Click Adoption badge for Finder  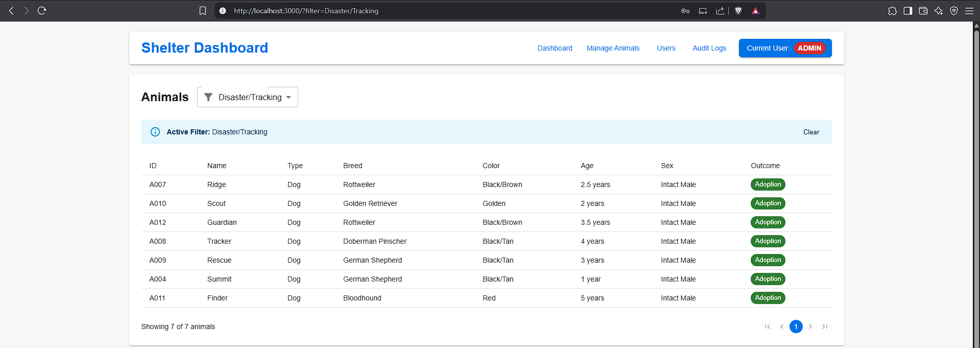coord(768,298)
